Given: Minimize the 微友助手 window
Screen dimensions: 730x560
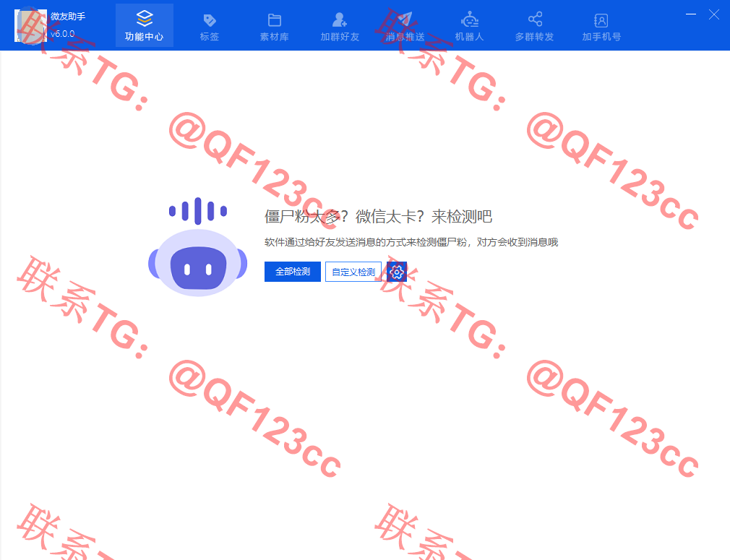Looking at the screenshot, I should click(x=691, y=14).
